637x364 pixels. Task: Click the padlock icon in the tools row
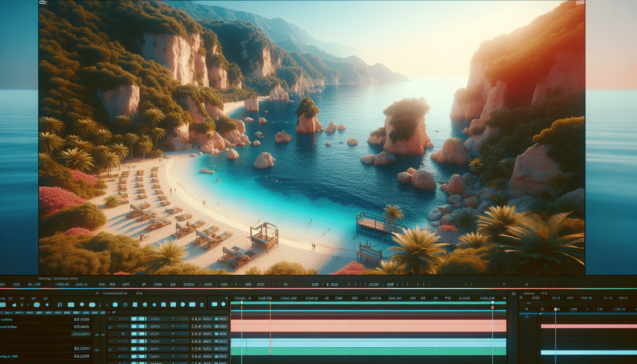[x=60, y=305]
